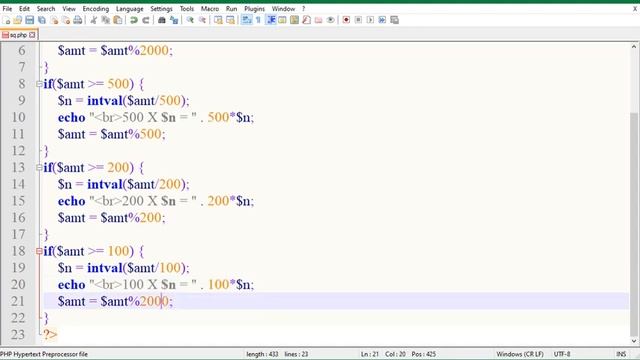This screenshot has width=640, height=360.
Task: Click 'Windows (CR LF)' in the status bar
Action: coord(520,354)
